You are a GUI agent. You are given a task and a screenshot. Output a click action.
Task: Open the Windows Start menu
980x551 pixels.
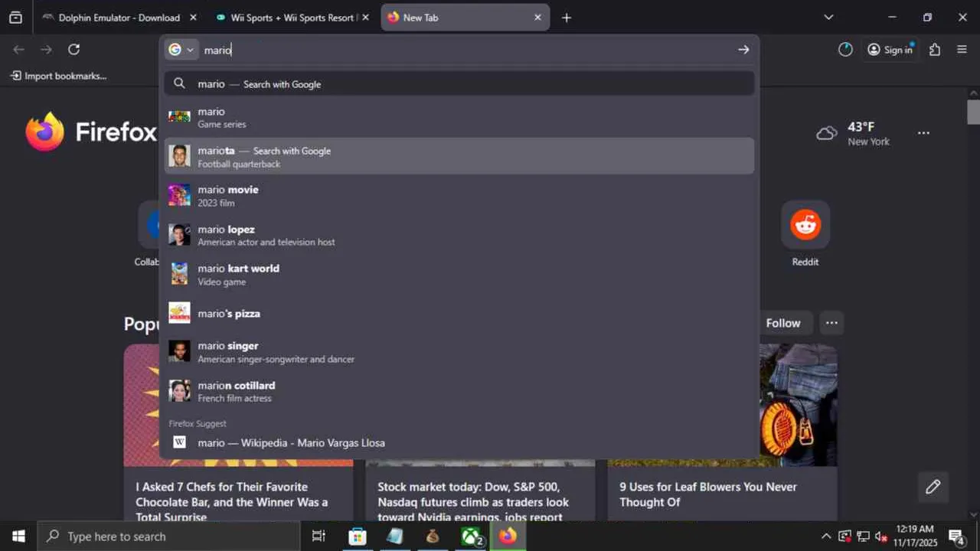click(18, 536)
